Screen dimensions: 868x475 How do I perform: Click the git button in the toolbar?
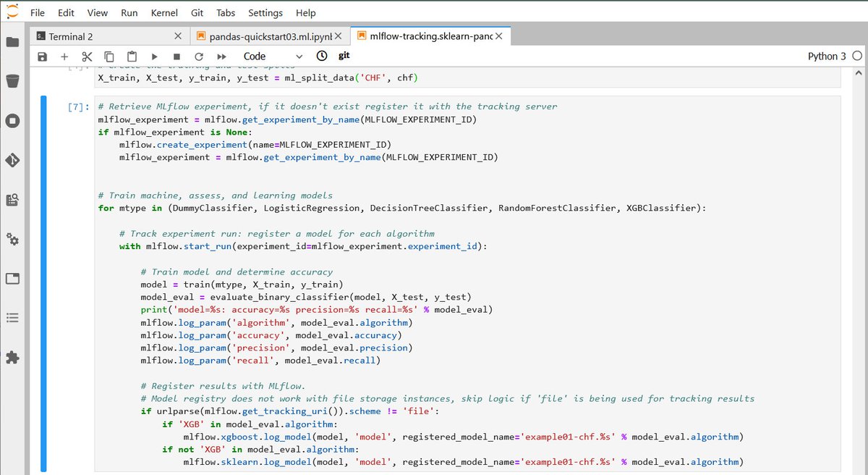tap(344, 55)
